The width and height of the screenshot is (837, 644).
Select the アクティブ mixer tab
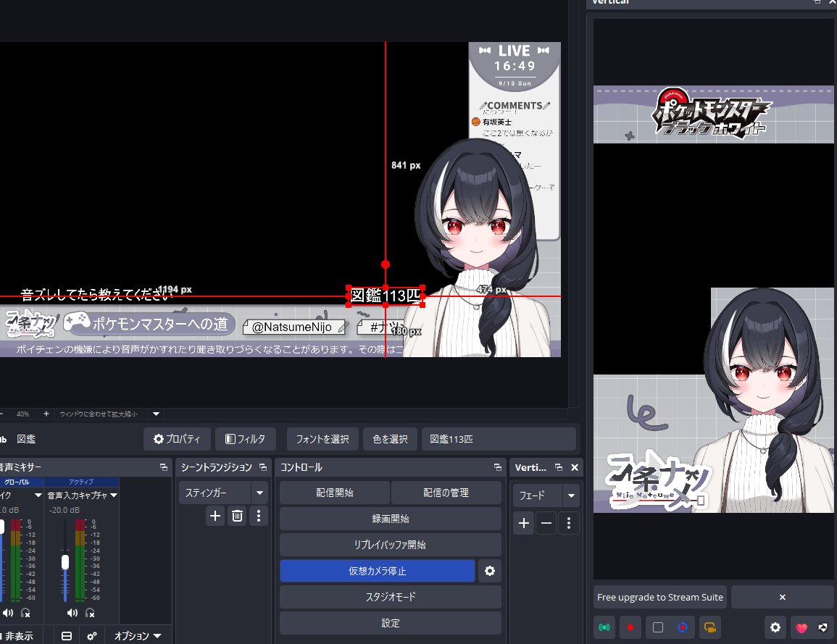(x=81, y=482)
